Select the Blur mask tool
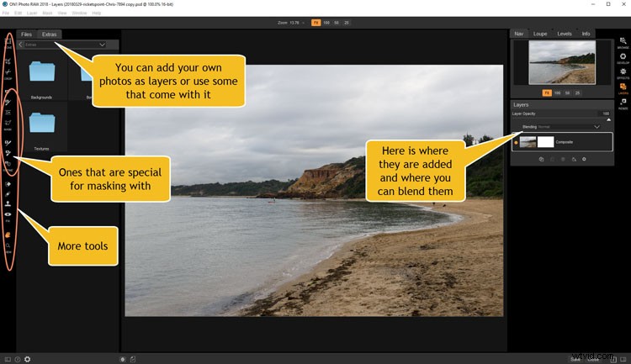Viewport: 631px width, 364px height. click(x=8, y=164)
